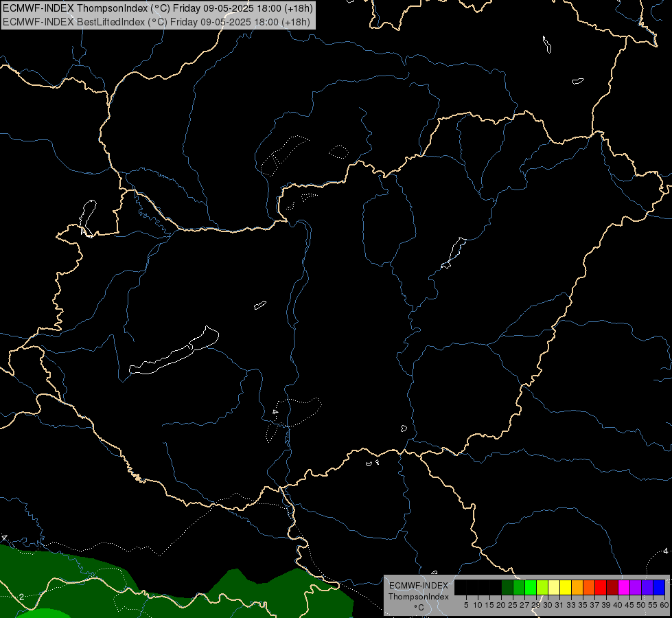The image size is (672, 618).
Task: Select the purple 45–50 legend swatch
Action: pyautogui.click(x=636, y=587)
